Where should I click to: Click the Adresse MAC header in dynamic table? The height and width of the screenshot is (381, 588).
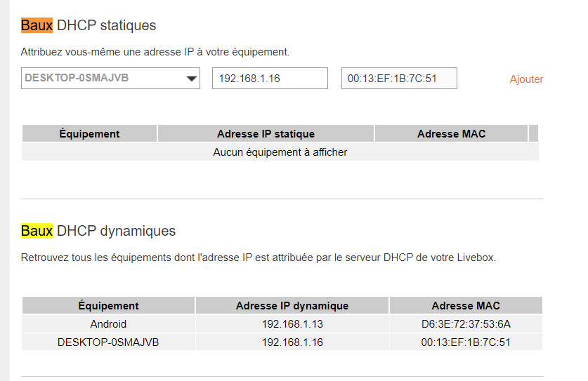(466, 306)
